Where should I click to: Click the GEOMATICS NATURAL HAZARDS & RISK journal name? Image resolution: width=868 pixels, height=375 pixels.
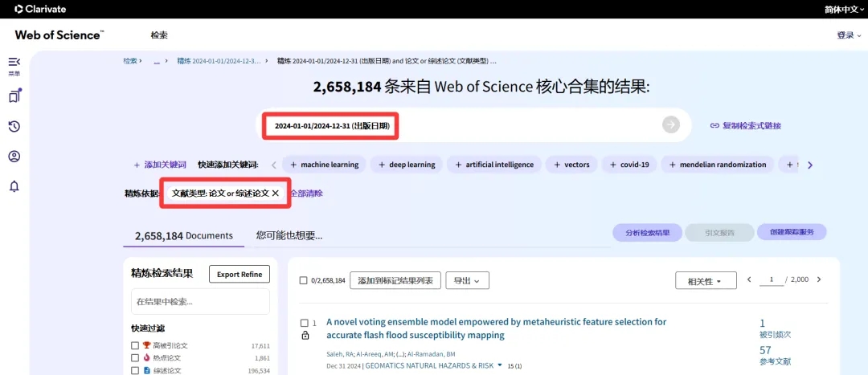pos(429,365)
